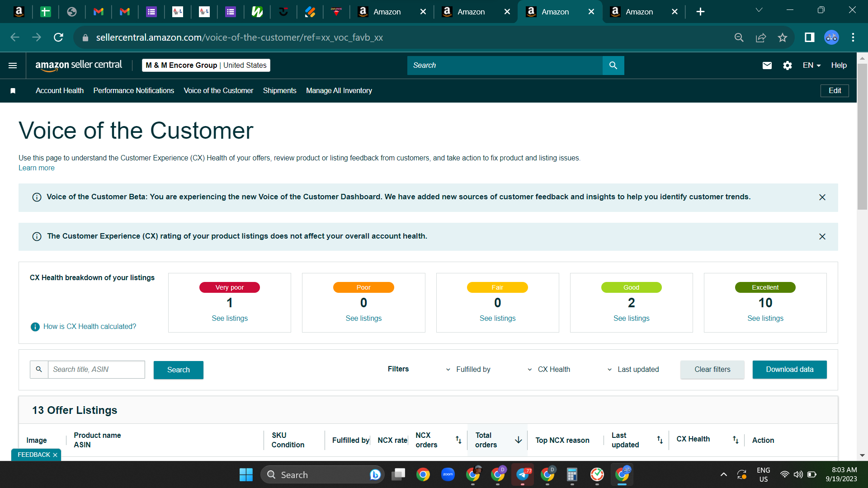
Task: Open the EN language dropdown
Action: 811,66
